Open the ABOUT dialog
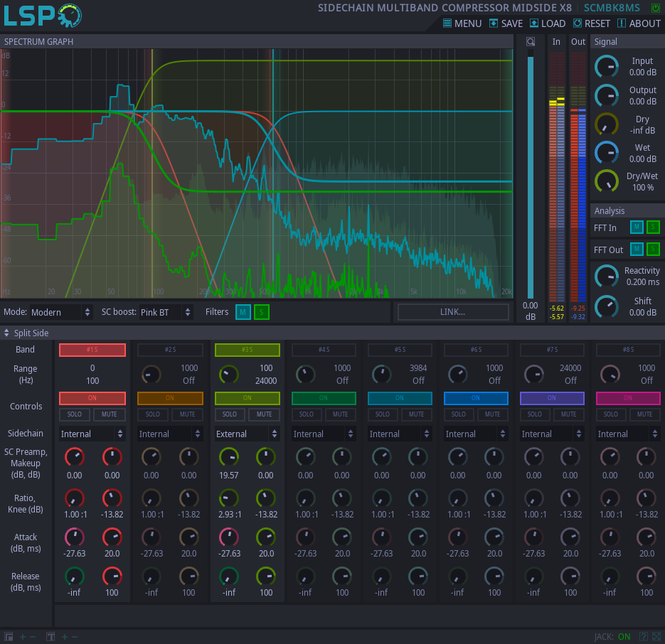Screen dimensions: 665x644 coord(639,23)
